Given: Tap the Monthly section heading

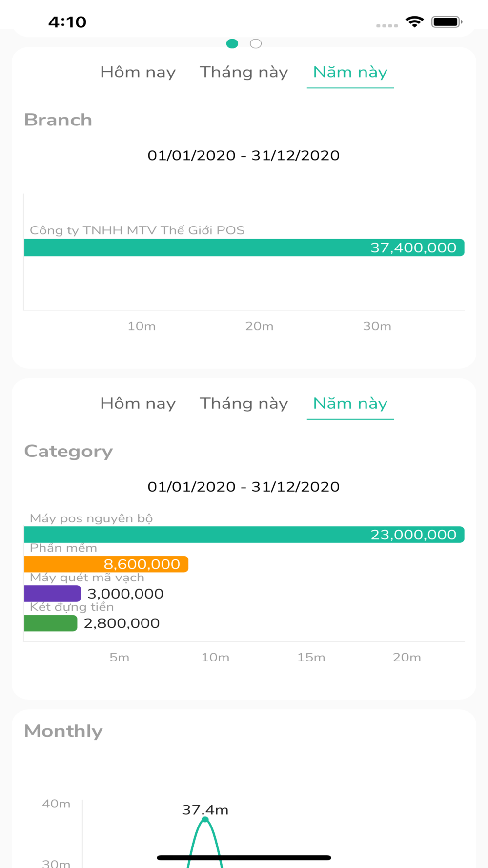Looking at the screenshot, I should (x=63, y=731).
